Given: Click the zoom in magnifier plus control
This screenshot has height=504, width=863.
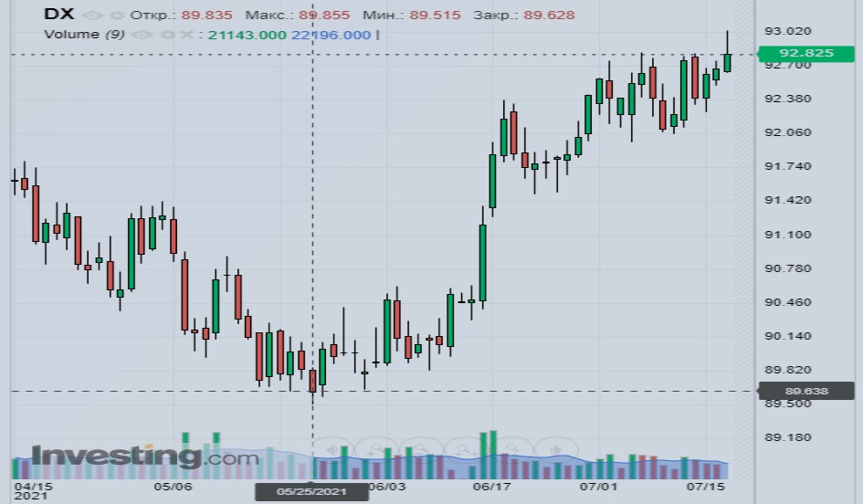Looking at the screenshot, I should pos(377,450).
